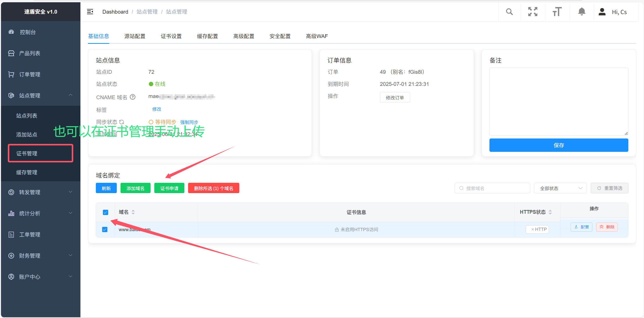Collapse the 站点管理 sidebar menu
Viewport: 644px width, 318px height.
tap(40, 95)
